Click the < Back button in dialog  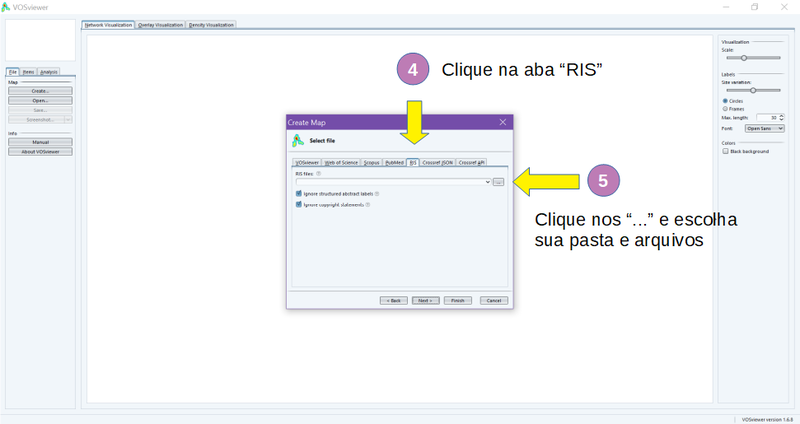[394, 301]
